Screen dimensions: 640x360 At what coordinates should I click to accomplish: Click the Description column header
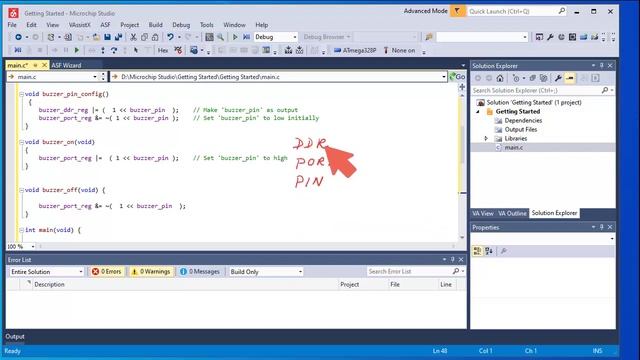click(x=49, y=284)
